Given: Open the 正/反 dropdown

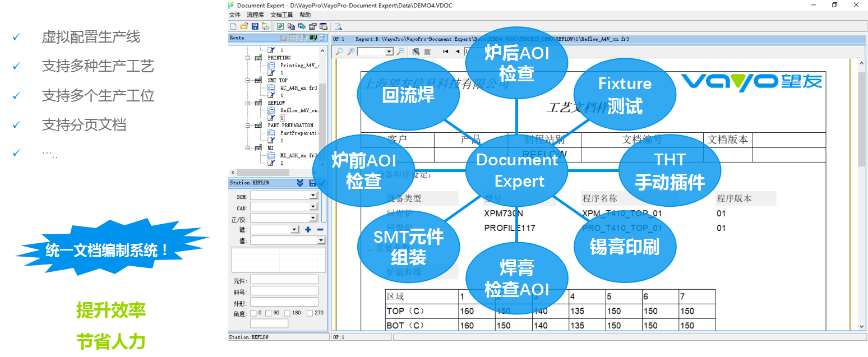Looking at the screenshot, I should coord(313,219).
